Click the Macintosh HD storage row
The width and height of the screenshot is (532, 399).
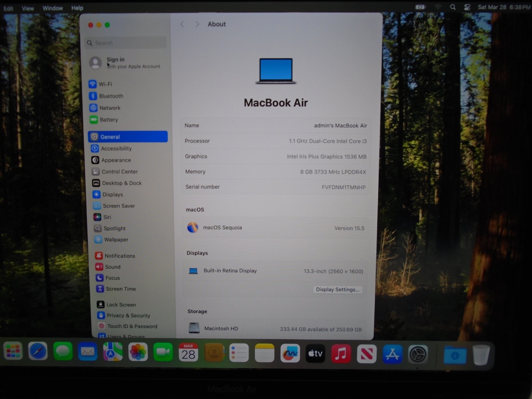point(275,329)
